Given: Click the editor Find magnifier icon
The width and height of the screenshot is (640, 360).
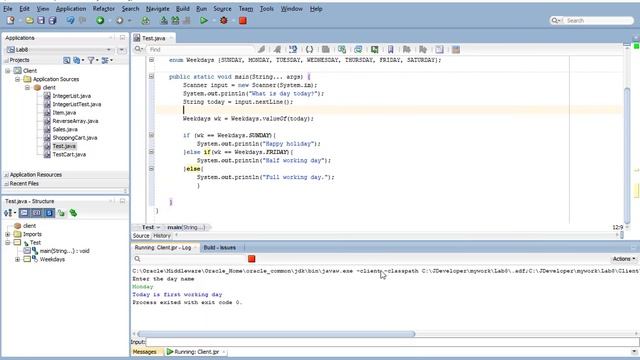Looking at the screenshot, I should pyautogui.click(x=139, y=49).
